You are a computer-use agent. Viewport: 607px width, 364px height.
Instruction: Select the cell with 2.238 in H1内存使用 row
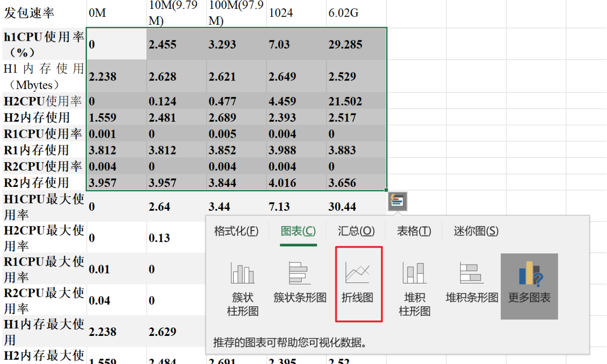click(x=116, y=76)
